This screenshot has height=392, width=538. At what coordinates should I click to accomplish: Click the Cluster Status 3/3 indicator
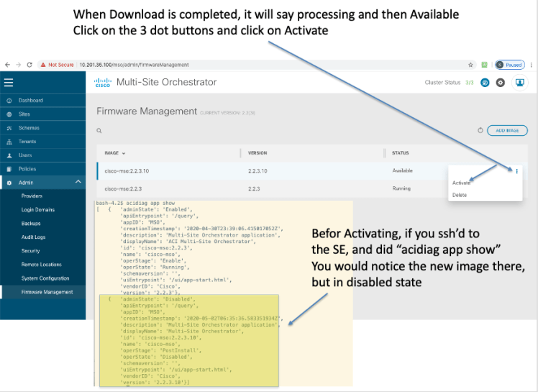pos(449,83)
